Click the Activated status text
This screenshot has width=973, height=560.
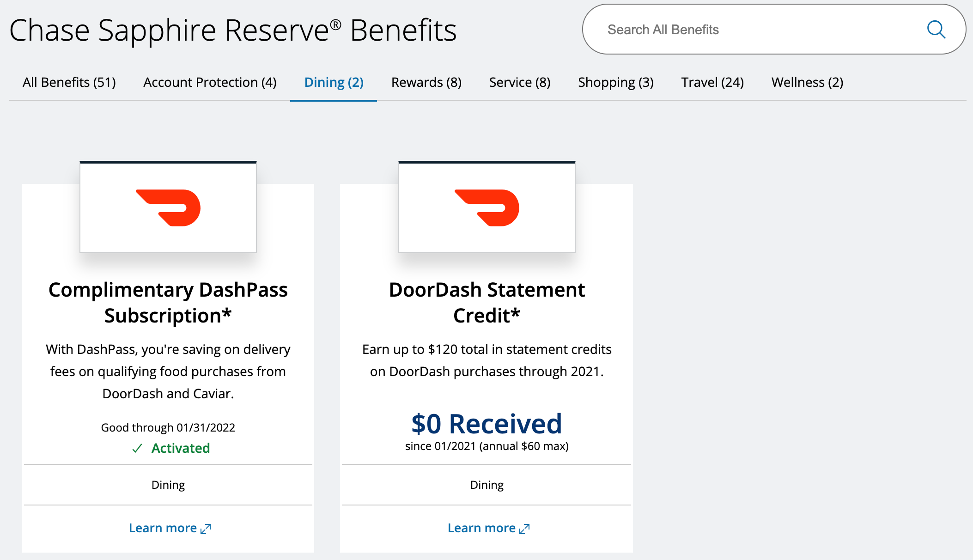[181, 448]
